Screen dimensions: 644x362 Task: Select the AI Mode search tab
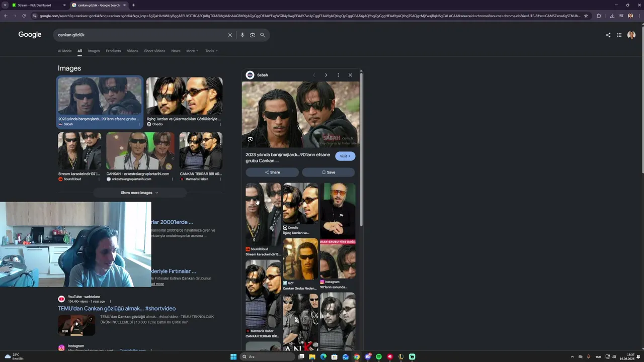point(64,51)
